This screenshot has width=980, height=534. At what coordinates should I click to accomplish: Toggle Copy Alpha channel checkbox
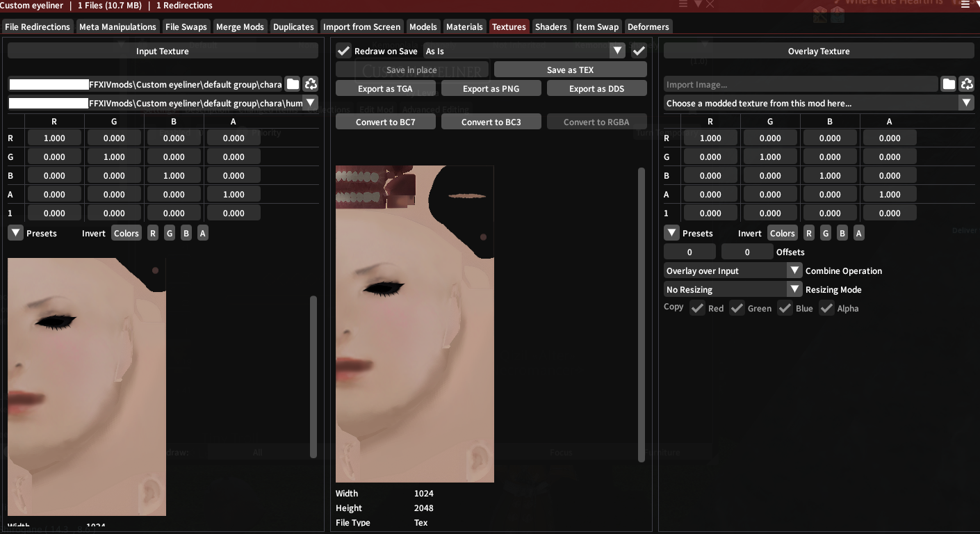pyautogui.click(x=826, y=308)
